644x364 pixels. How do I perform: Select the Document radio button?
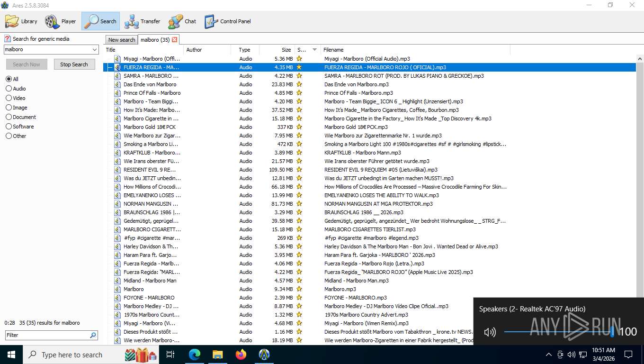tap(9, 117)
